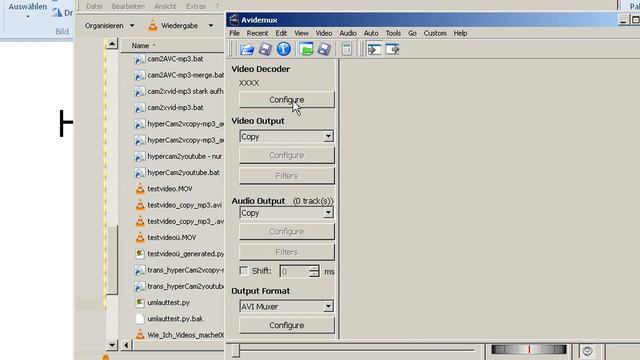Open the Output Format AVI Muxer dropdown
Screen dimensions: 640x360
pos(328,306)
